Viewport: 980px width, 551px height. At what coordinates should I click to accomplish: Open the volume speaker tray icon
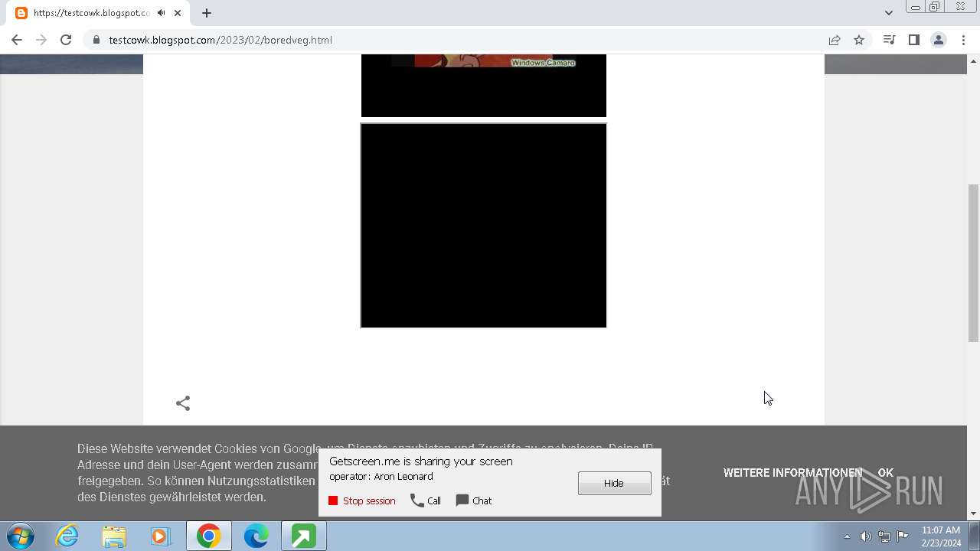point(865,536)
